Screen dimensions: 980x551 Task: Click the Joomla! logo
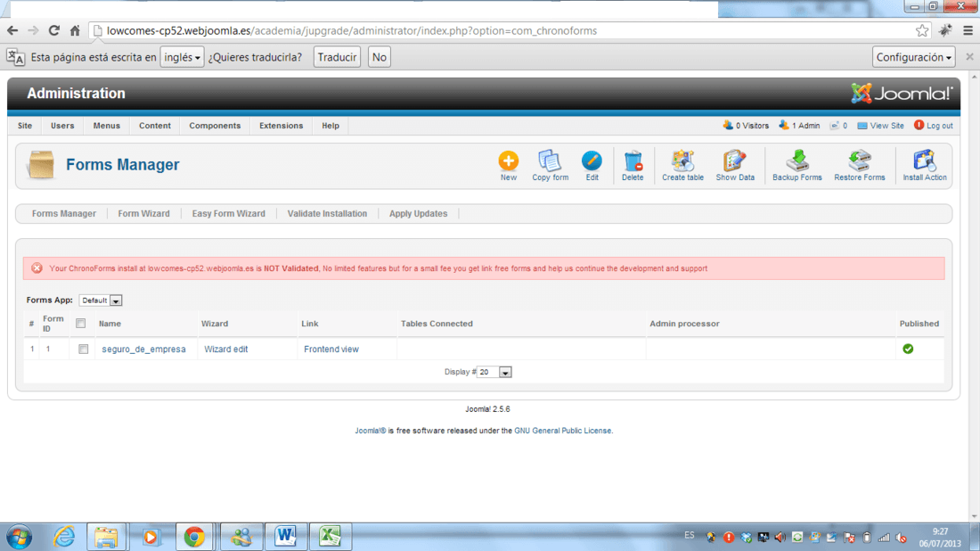902,94
